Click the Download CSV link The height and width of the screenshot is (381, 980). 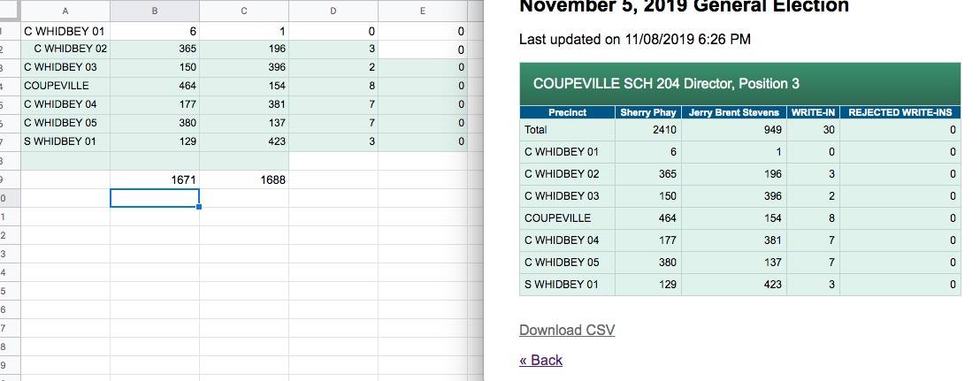pyautogui.click(x=566, y=331)
